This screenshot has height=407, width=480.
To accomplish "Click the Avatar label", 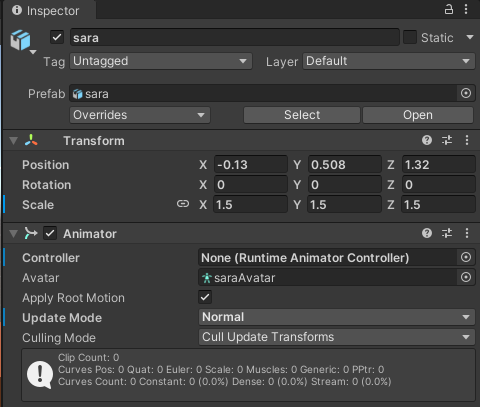I will point(41,278).
